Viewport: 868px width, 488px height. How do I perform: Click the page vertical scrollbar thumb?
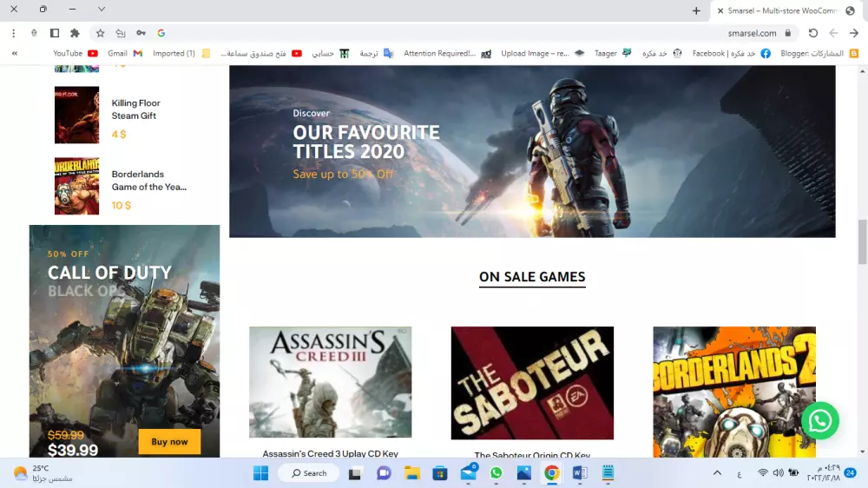point(862,241)
